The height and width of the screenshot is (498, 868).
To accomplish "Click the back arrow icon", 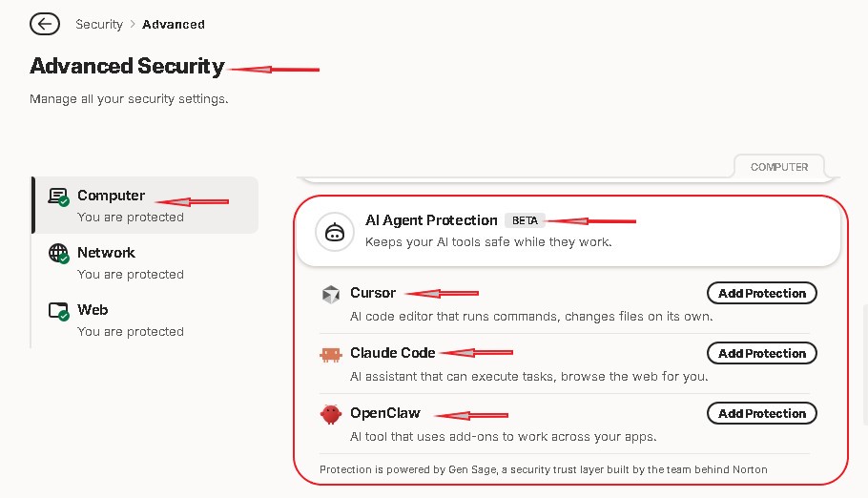I will [x=45, y=24].
